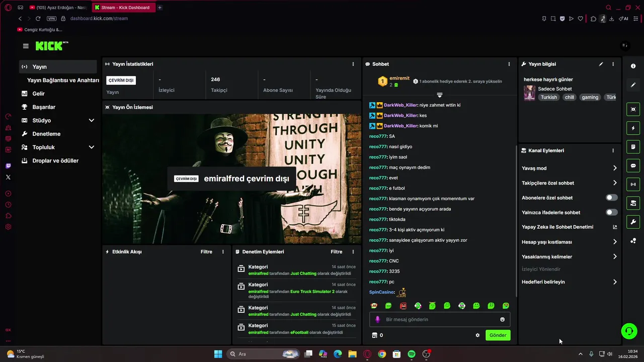Click the gaming tag chip
644x362 pixels.
590,97
